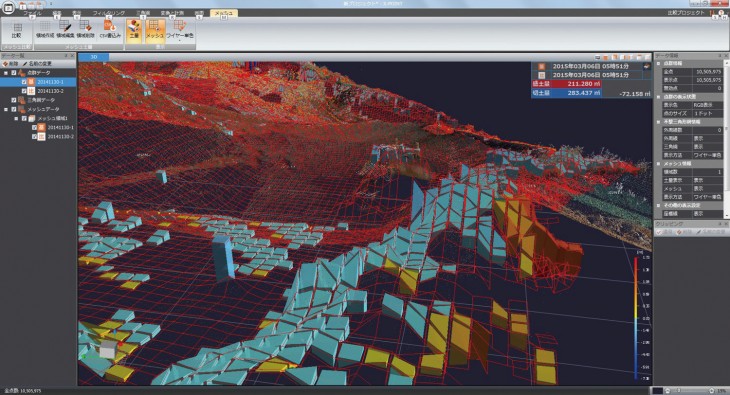
Task: Toggle the メッシュ display button
Action: point(155,30)
